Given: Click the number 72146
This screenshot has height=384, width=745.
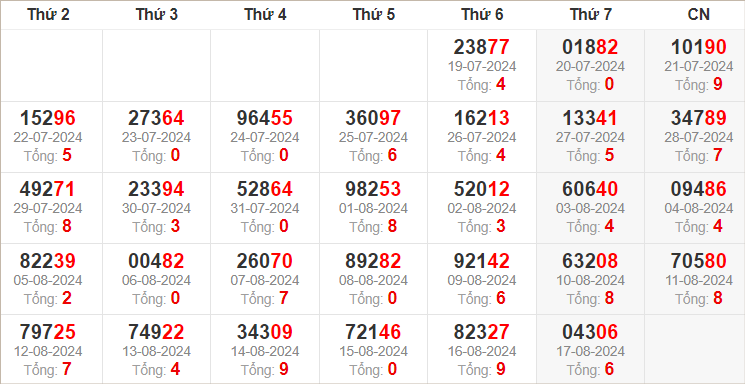Looking at the screenshot, I should tap(373, 332).
